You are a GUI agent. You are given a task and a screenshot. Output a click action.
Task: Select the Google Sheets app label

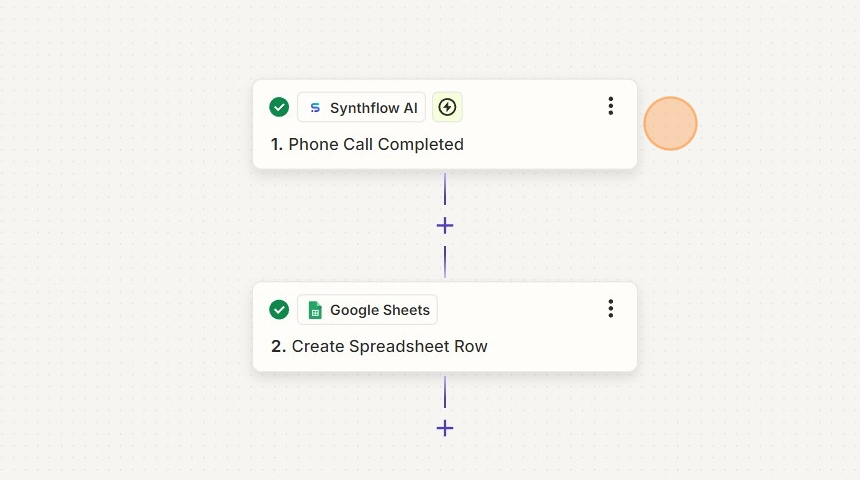pyautogui.click(x=379, y=310)
